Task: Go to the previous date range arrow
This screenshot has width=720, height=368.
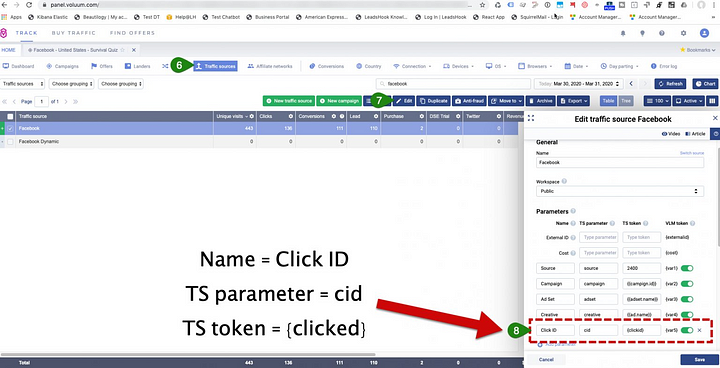Action: click(631, 84)
